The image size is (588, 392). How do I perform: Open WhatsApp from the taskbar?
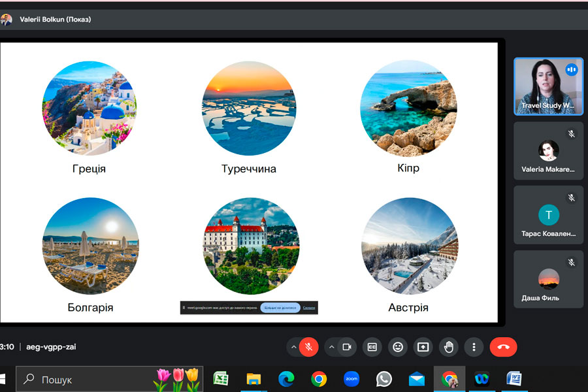pos(384,379)
